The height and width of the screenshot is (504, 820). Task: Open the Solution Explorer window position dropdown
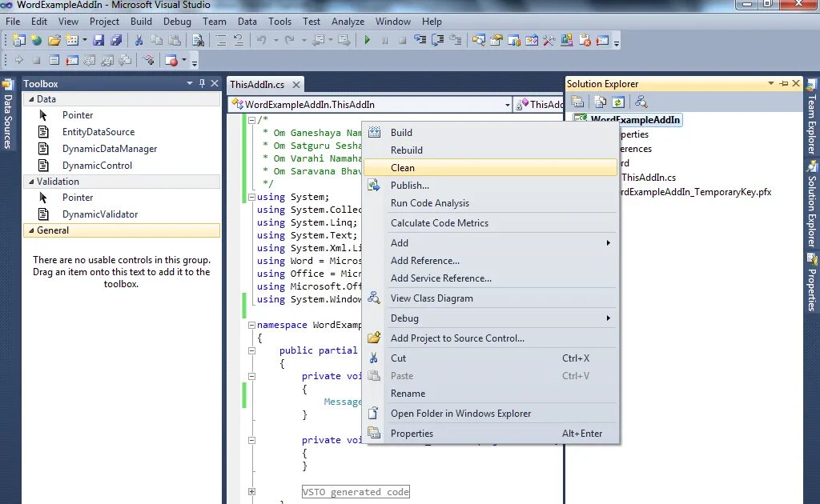[x=771, y=83]
